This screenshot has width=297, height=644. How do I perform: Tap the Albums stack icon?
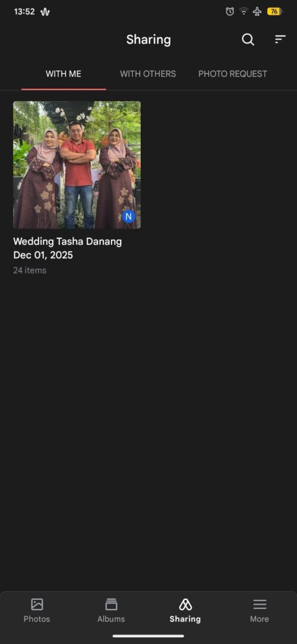pyautogui.click(x=111, y=604)
